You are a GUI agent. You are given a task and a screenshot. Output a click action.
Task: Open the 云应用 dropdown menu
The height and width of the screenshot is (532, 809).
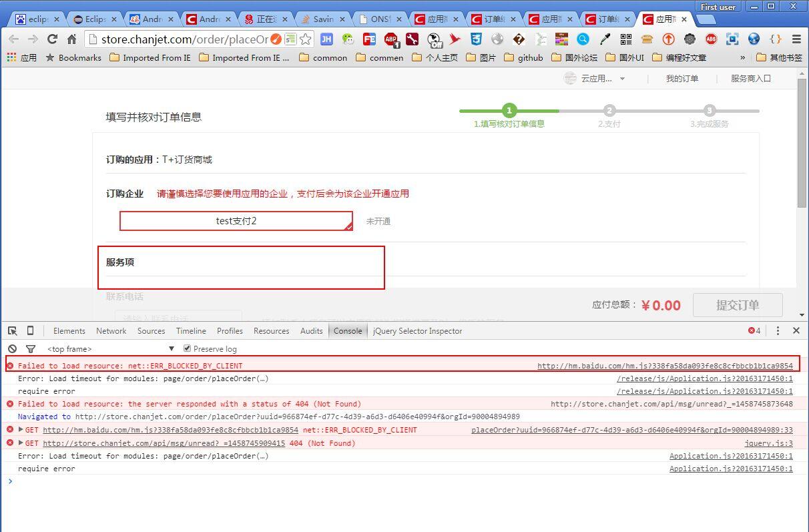[595, 79]
